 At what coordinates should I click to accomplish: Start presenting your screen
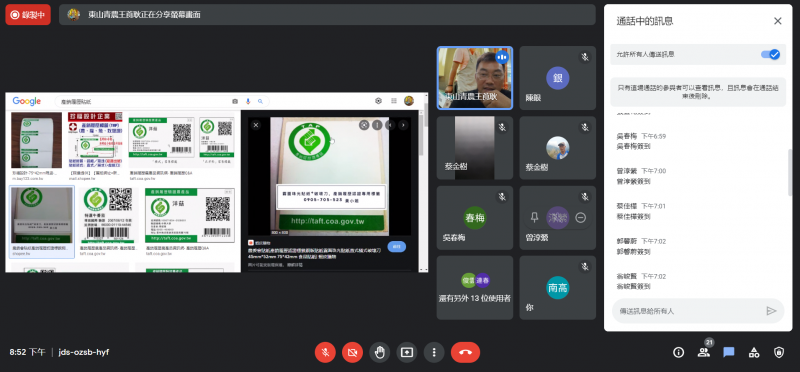click(407, 352)
